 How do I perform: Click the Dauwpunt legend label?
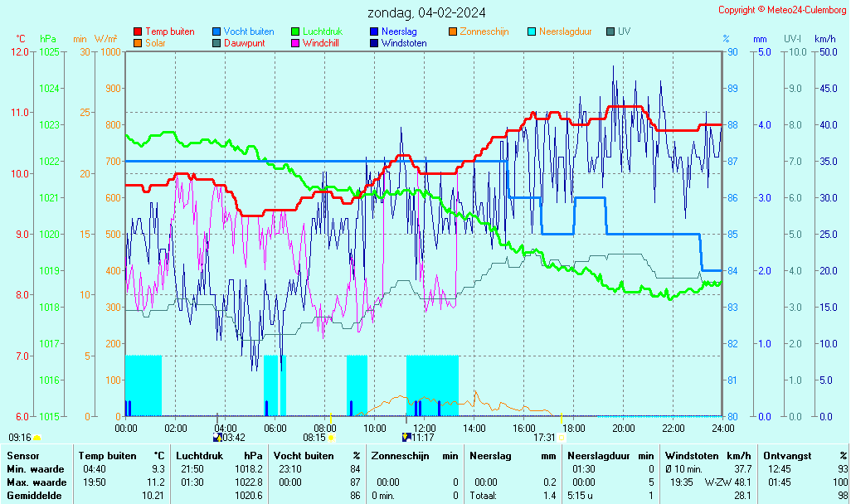(245, 43)
